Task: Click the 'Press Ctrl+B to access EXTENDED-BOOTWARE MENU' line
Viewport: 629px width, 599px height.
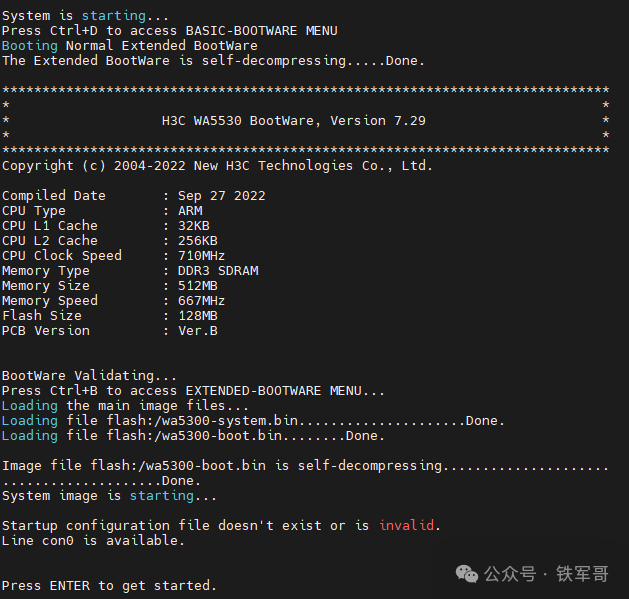Action: [x=193, y=390]
